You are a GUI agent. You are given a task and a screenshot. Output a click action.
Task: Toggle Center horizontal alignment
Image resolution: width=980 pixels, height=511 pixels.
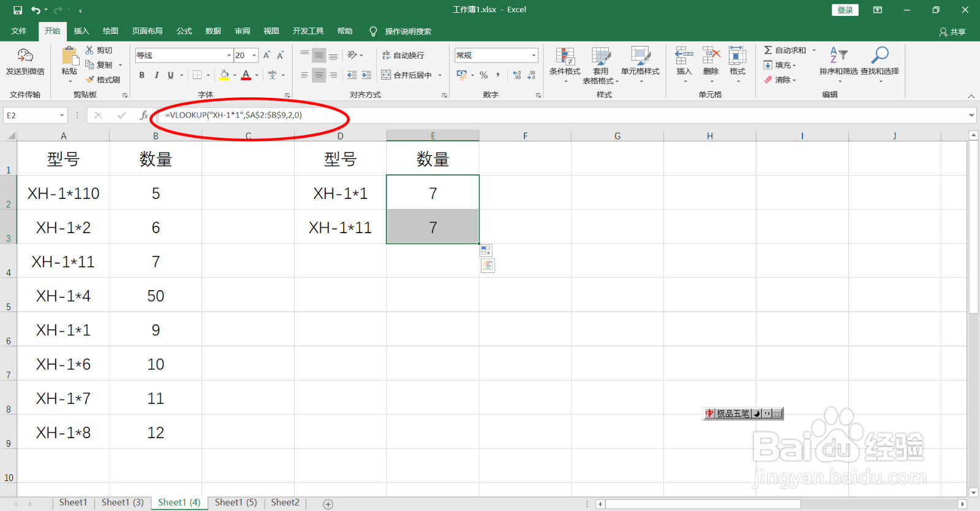(318, 75)
